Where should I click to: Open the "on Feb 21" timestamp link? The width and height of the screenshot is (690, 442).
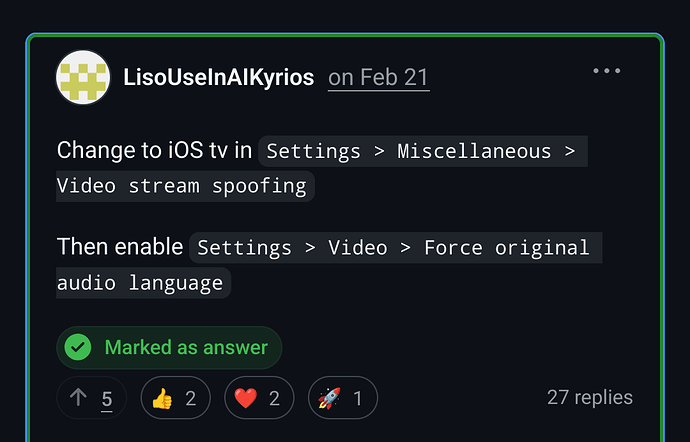[x=379, y=77]
